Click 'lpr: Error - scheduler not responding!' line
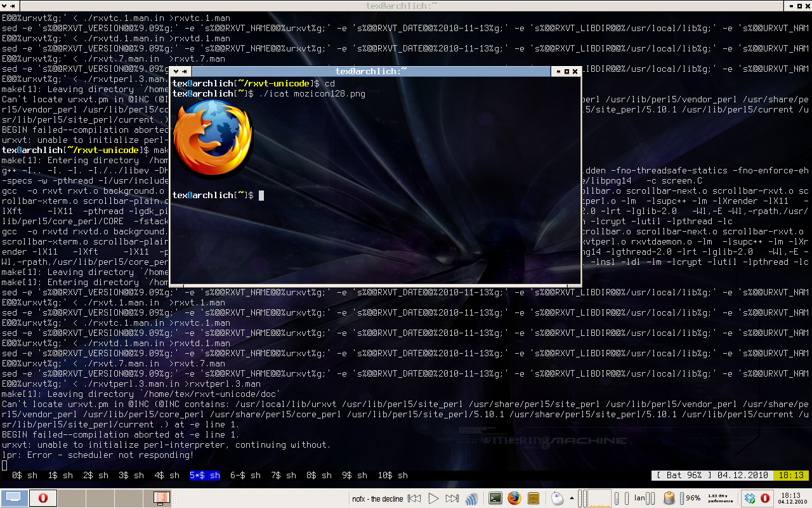This screenshot has width=812, height=508. (98, 455)
